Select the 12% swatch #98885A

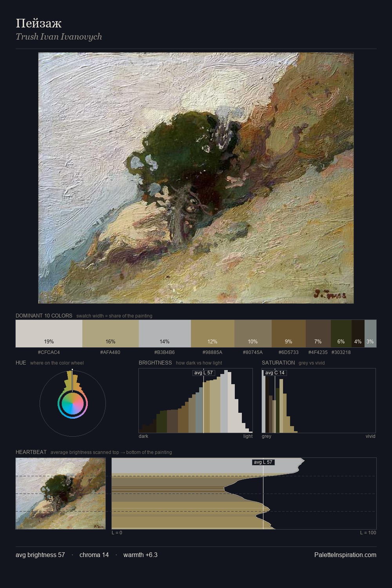(212, 334)
